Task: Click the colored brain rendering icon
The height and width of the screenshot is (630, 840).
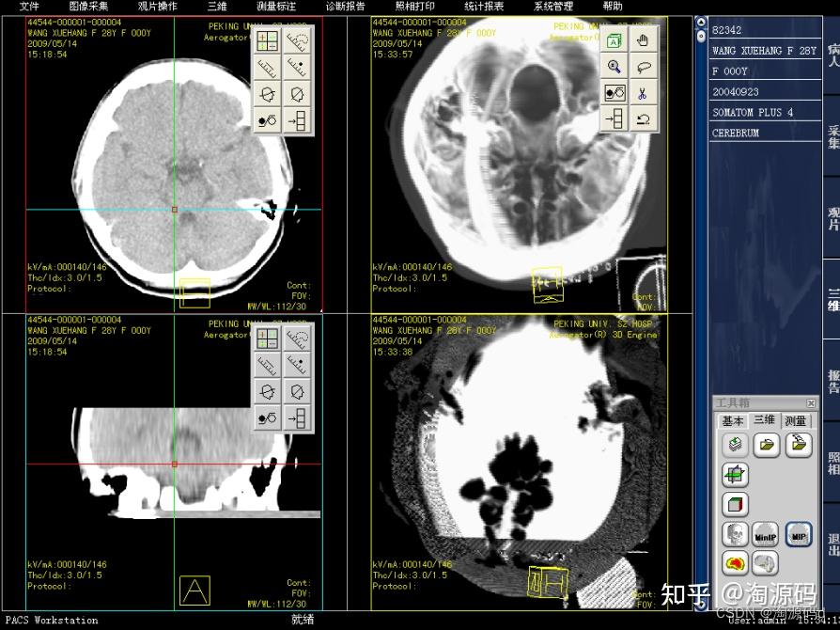Action: [x=735, y=563]
